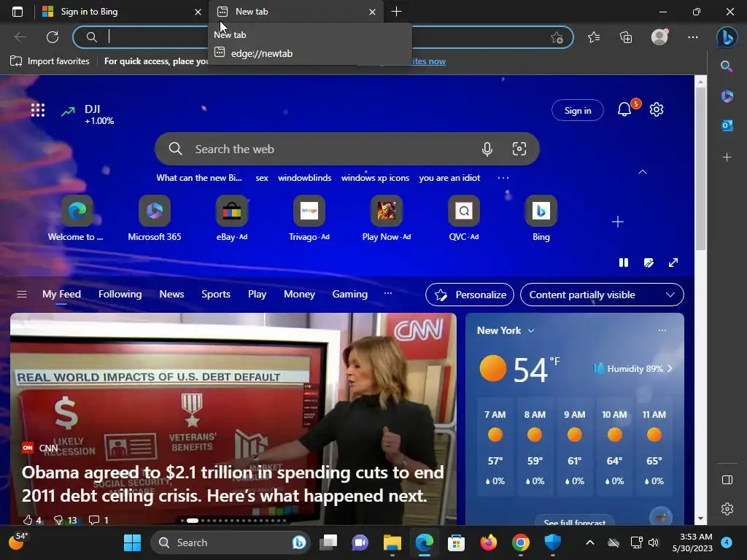747x560 pixels.
Task: Open new tab page settings gear
Action: tap(657, 109)
